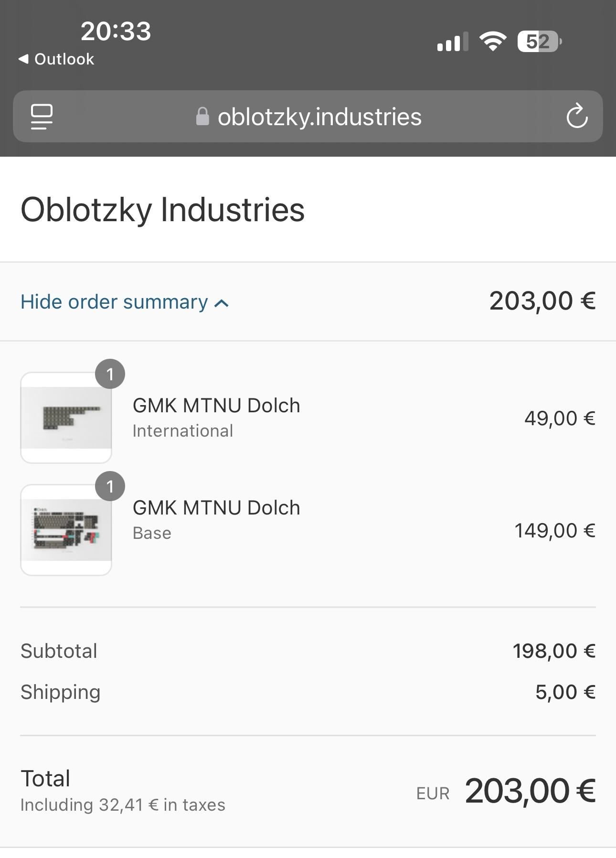Tap the Wi-Fi status icon

(x=493, y=42)
